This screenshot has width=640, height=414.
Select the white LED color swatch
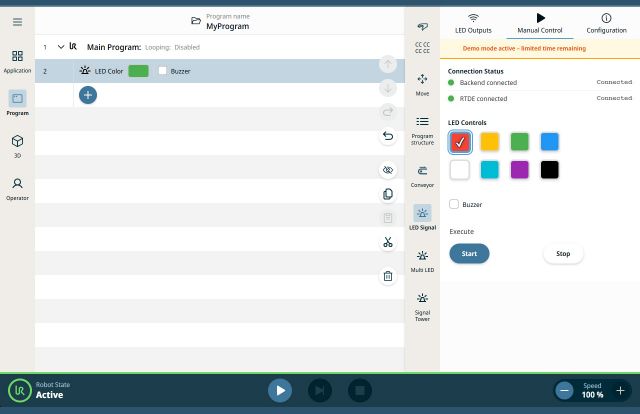pos(460,169)
